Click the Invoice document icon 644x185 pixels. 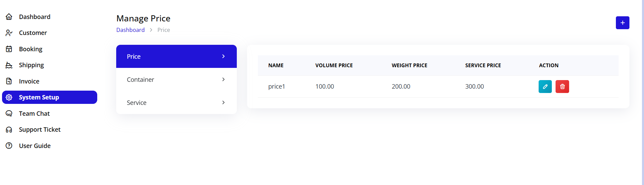click(x=9, y=81)
